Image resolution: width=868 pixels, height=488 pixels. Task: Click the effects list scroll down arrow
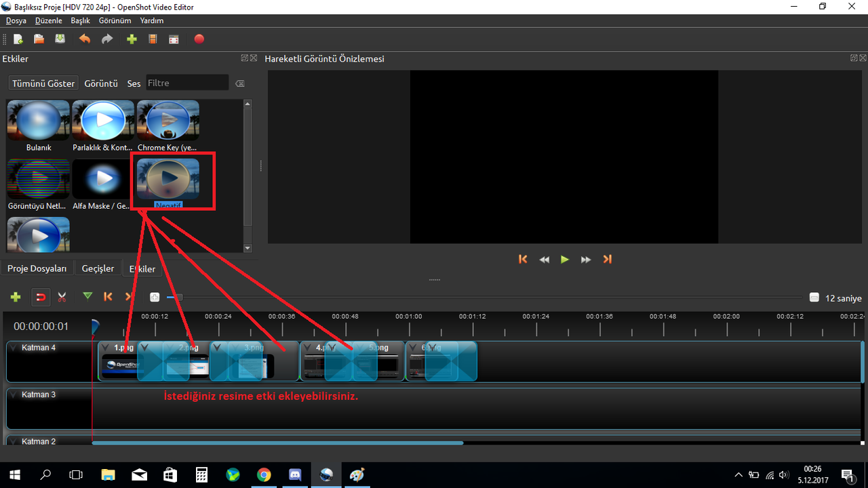248,249
